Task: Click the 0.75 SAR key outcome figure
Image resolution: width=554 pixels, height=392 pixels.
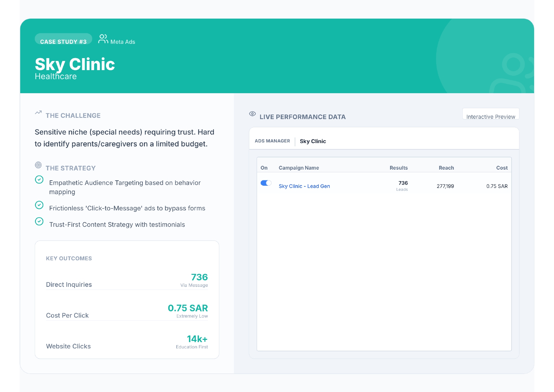Action: [x=188, y=308]
